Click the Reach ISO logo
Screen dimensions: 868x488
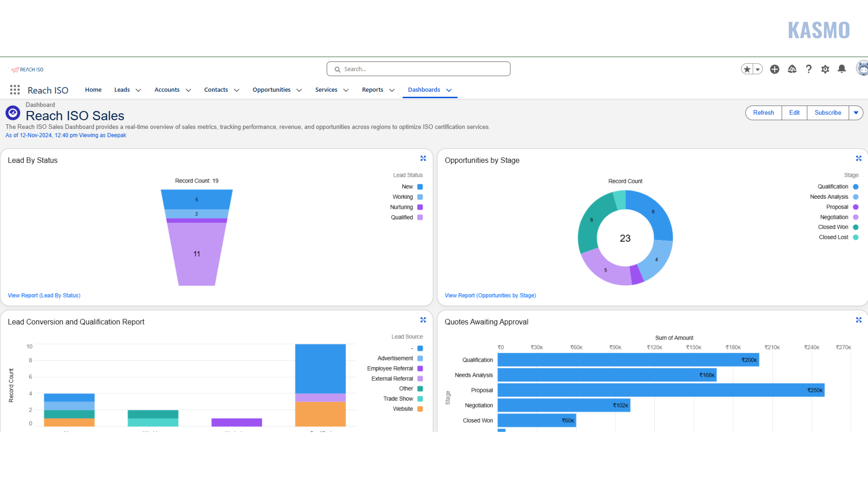coord(27,69)
